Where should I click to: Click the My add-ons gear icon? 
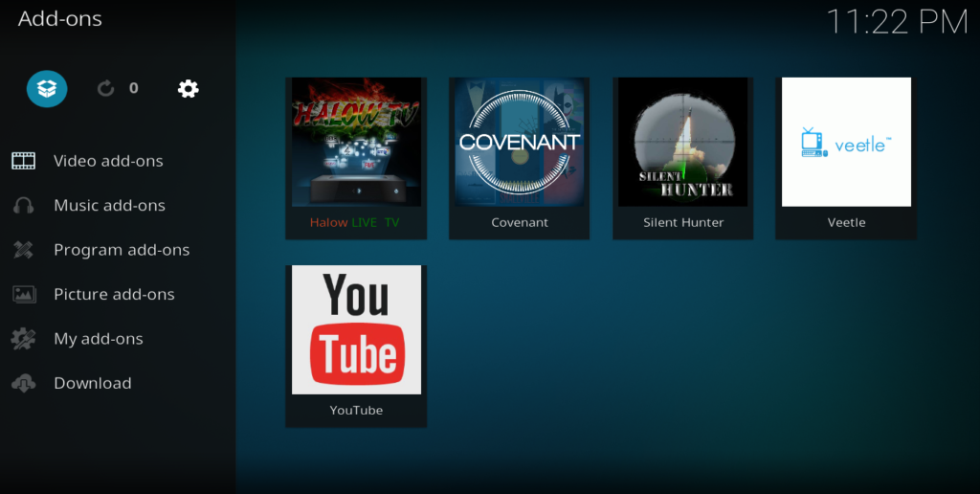tap(24, 338)
